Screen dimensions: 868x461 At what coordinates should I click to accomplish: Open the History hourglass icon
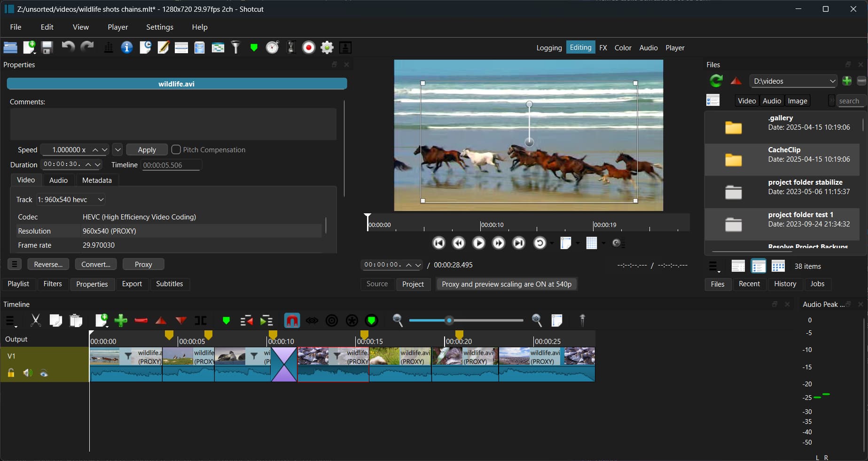tap(291, 47)
